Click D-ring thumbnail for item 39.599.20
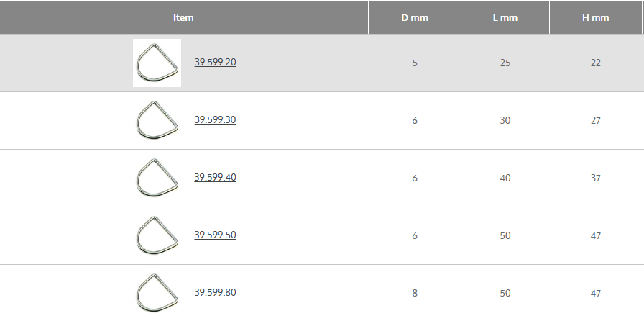 coord(157,63)
